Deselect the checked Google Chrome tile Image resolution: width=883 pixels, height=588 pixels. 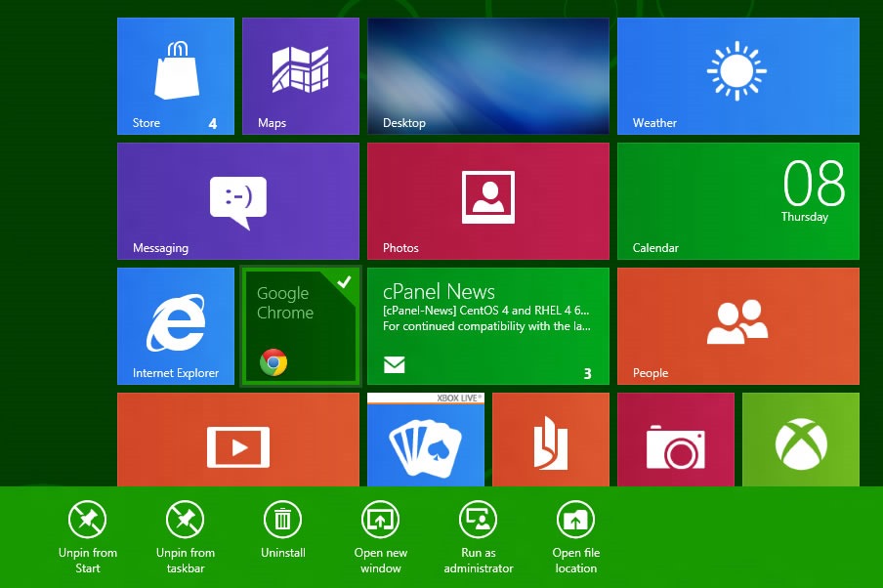coord(301,325)
